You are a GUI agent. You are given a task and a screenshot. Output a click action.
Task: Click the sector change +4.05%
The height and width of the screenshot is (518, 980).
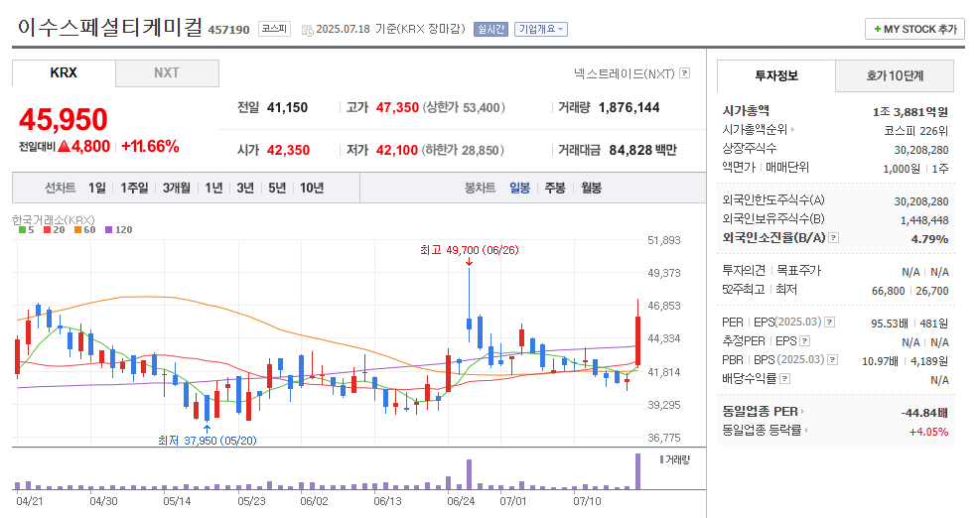[928, 432]
